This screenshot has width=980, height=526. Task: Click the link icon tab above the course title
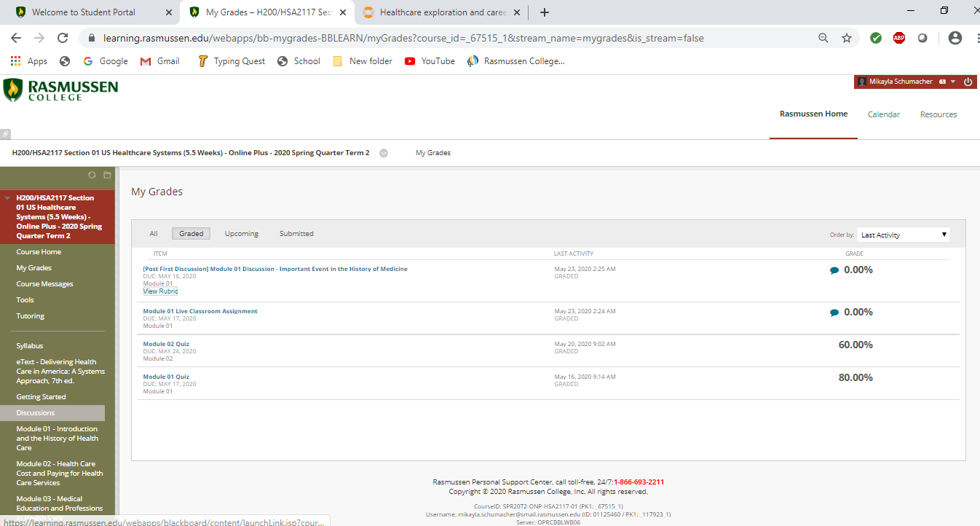(x=5, y=134)
